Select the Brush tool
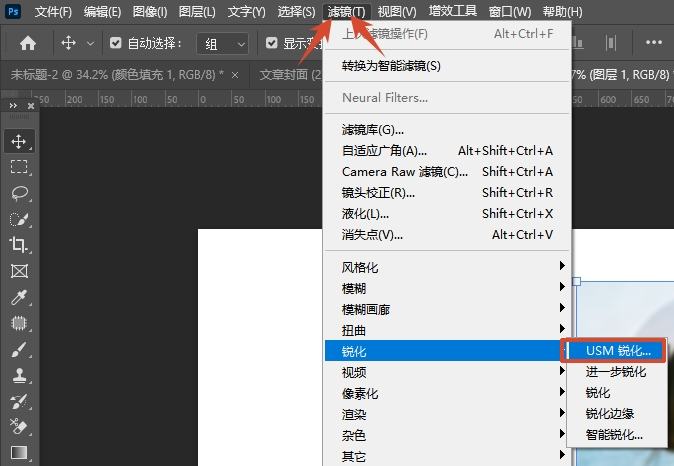Image resolution: width=674 pixels, height=466 pixels. tap(19, 349)
